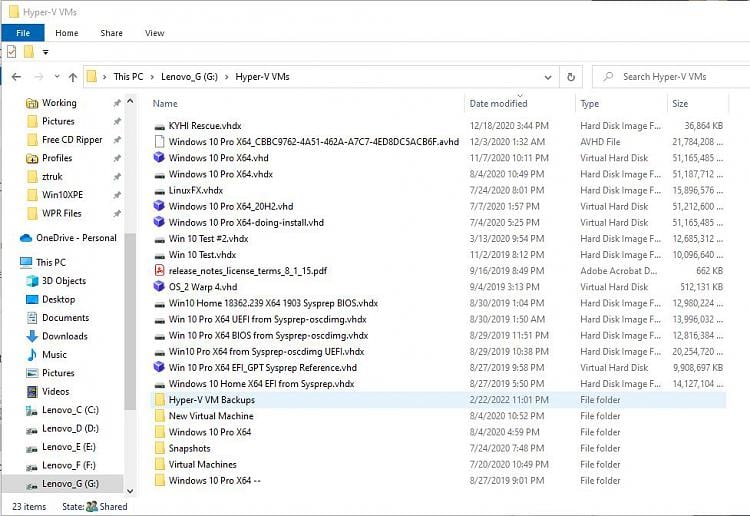Viewport: 750px width, 516px height.
Task: Click Windows 10 Pro X64.vhd cube icon
Action: 159,157
